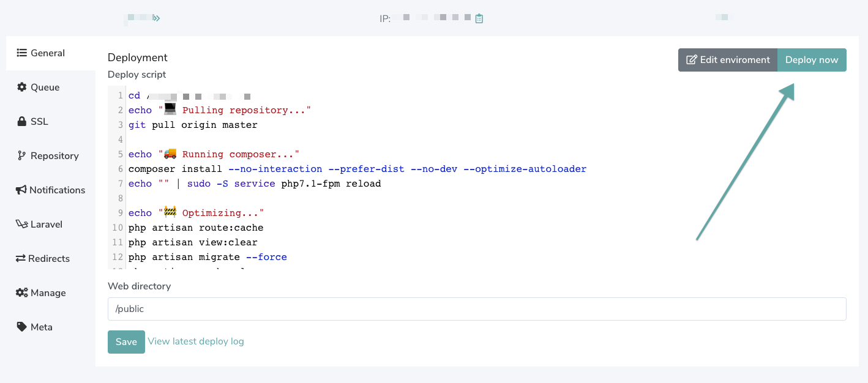Click the double chevron breadcrumb icon
868x383 pixels.
tap(156, 18)
